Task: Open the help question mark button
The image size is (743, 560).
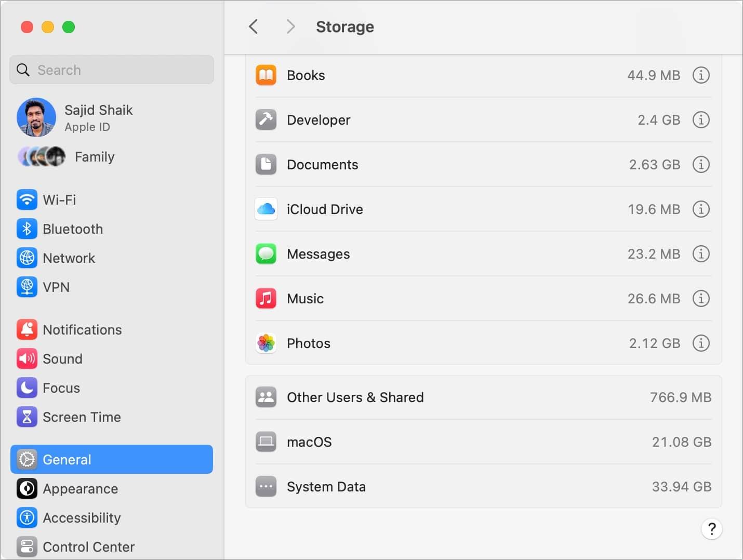Action: (712, 529)
